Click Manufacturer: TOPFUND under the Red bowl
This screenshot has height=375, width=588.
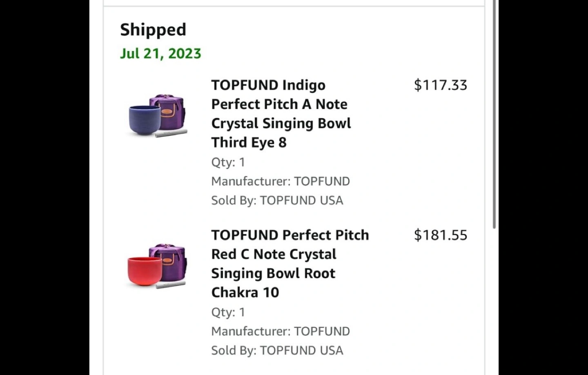tap(281, 331)
